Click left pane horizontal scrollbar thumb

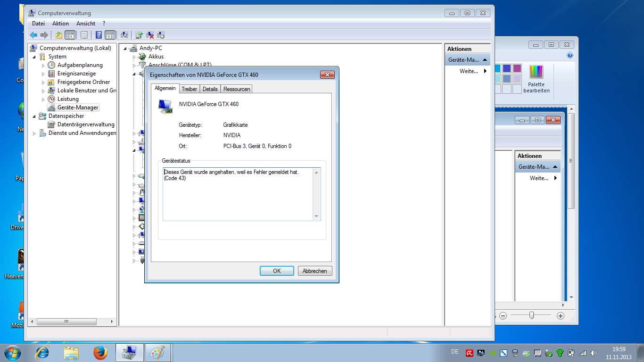(66, 321)
